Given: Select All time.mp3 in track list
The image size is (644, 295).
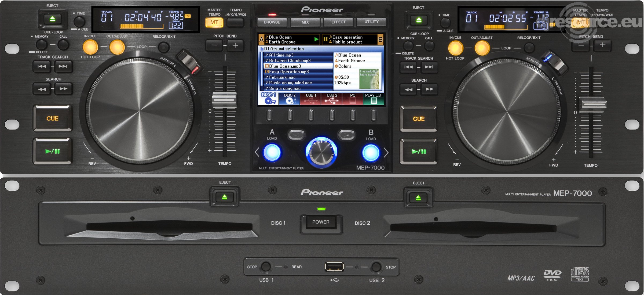Looking at the screenshot, I should coord(298,55).
